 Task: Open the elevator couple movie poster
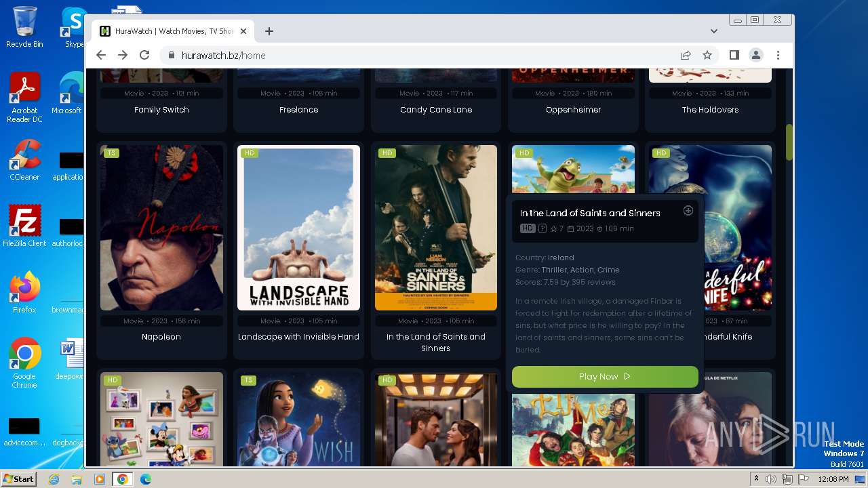click(436, 419)
